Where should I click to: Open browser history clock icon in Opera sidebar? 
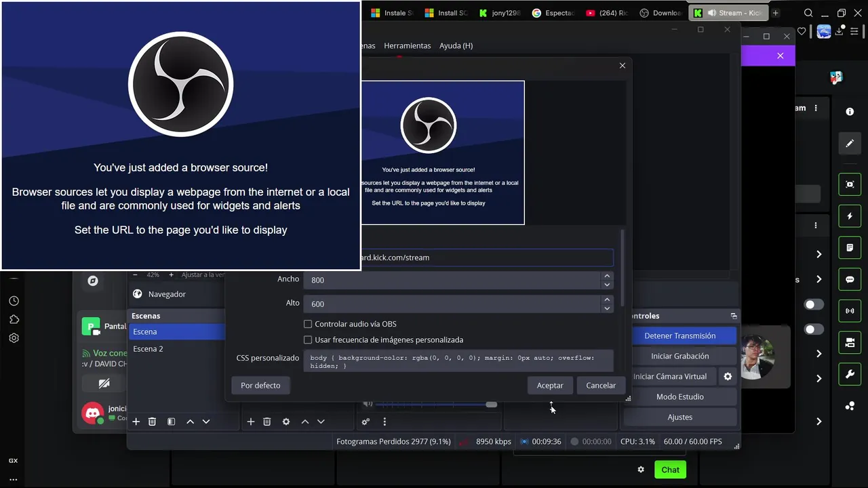pos(14,301)
